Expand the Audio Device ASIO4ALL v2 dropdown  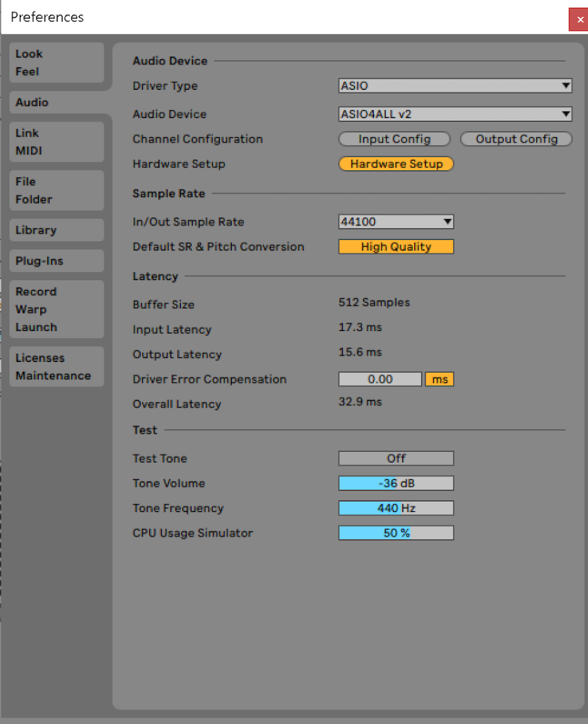point(454,115)
